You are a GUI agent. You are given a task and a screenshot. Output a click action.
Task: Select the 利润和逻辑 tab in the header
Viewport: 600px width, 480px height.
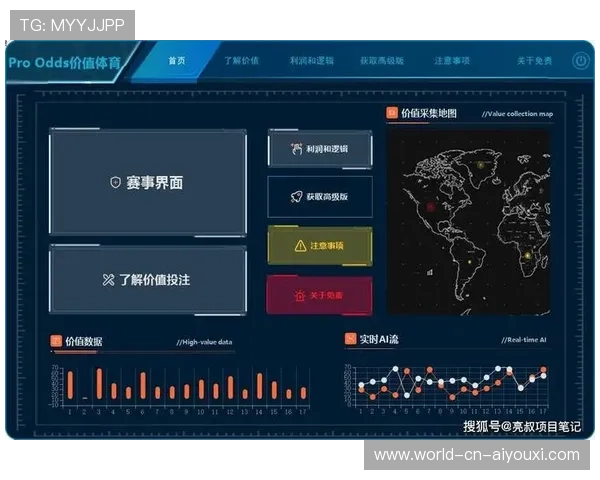click(311, 60)
